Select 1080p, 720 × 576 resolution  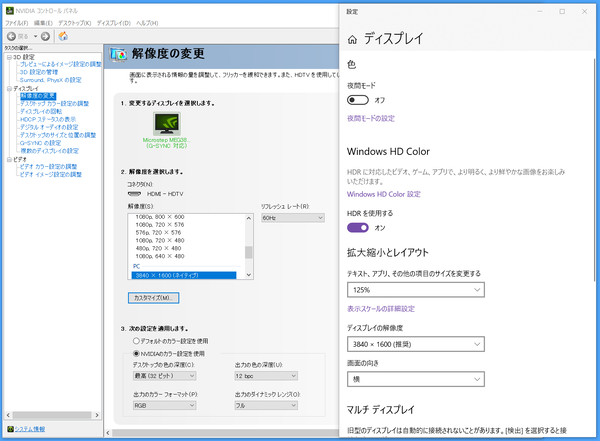(160, 225)
